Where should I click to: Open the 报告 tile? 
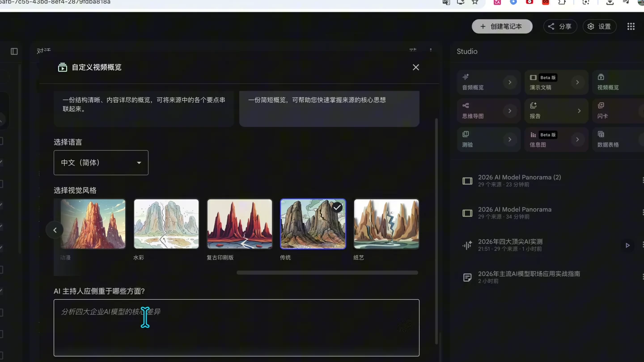click(556, 111)
